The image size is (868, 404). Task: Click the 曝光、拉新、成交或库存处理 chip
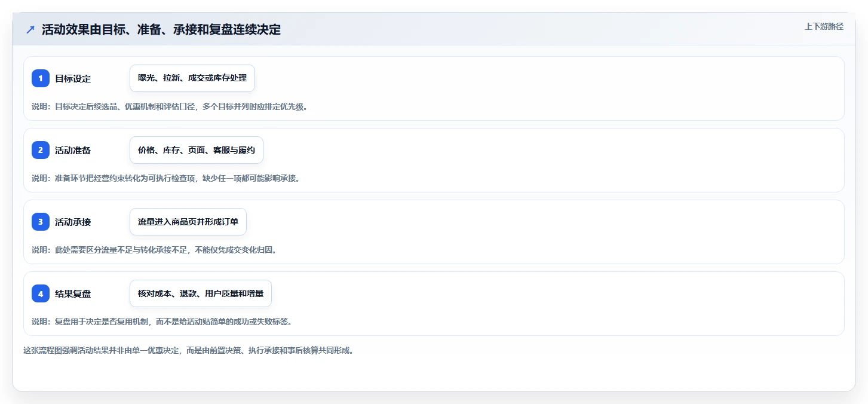(x=192, y=78)
